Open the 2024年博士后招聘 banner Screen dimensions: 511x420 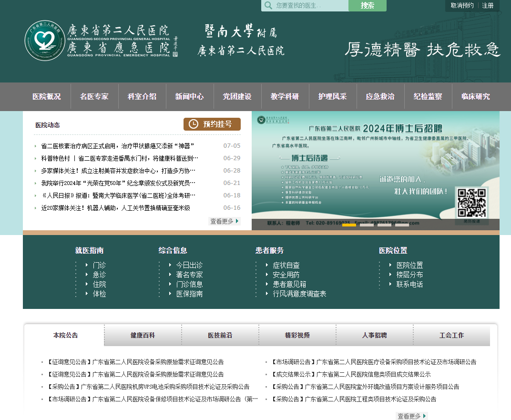[376, 170]
